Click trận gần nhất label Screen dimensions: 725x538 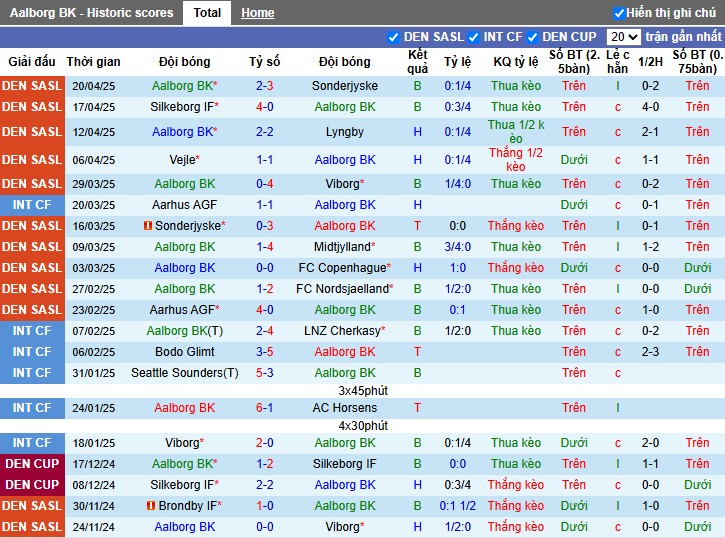coord(683,37)
